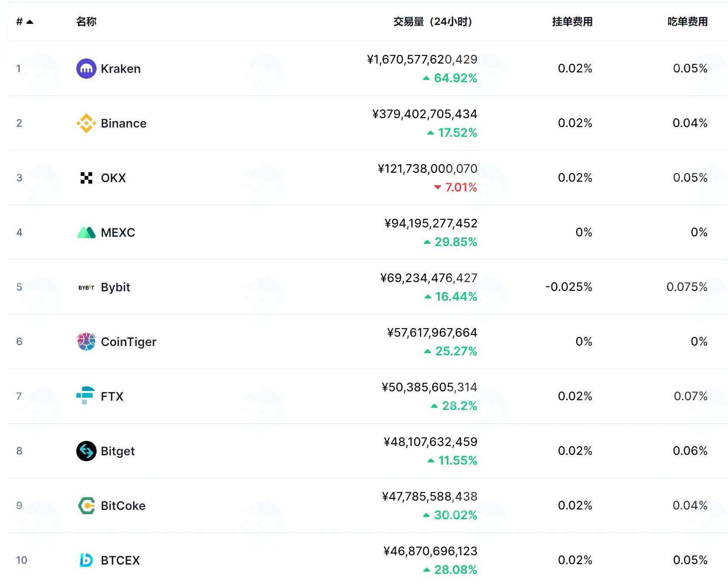Sort by 交易量 (24小时) column header
The height and width of the screenshot is (587, 728).
click(433, 22)
